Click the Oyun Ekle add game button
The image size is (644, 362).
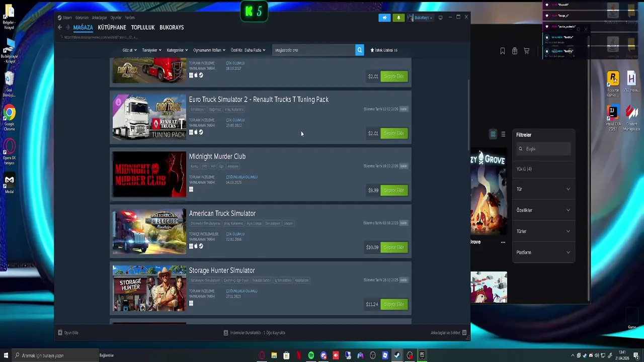click(x=68, y=333)
